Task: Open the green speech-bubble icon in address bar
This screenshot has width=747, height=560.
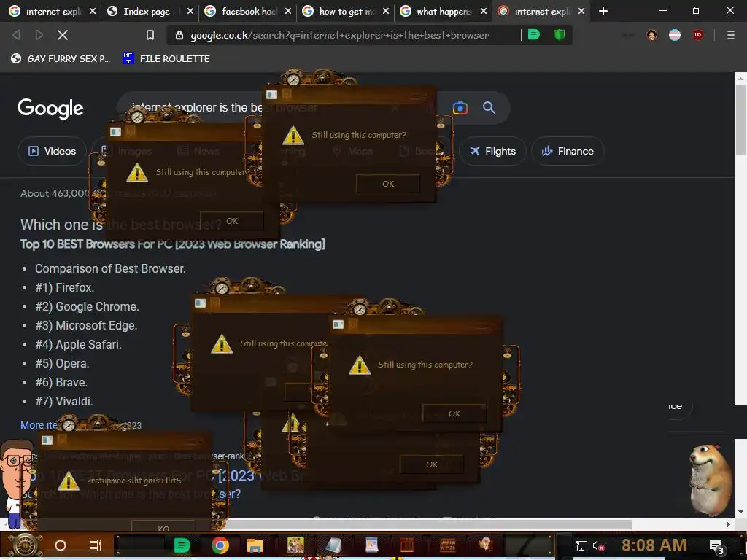Action: 533,34
